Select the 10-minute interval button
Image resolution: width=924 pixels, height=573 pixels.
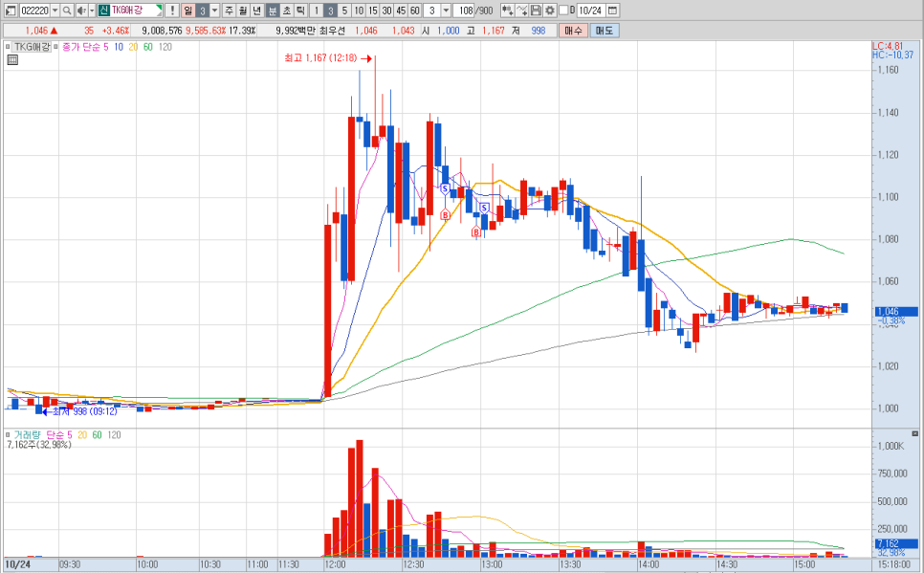[x=359, y=11]
